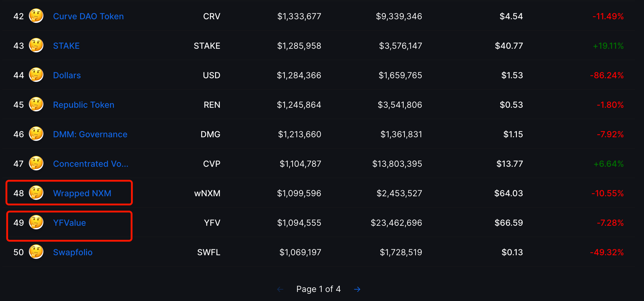Screen dimensions: 644x301
Task: Click the Curve DAO Token thinking-face icon
Action: (x=36, y=16)
